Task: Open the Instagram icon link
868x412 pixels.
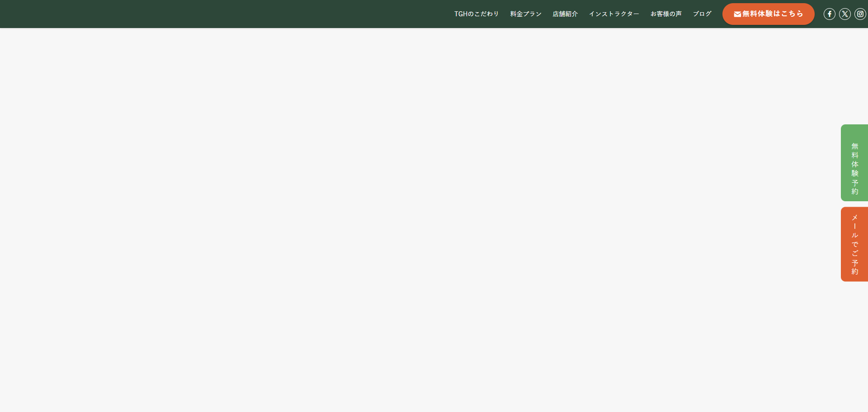Action: pyautogui.click(x=860, y=14)
